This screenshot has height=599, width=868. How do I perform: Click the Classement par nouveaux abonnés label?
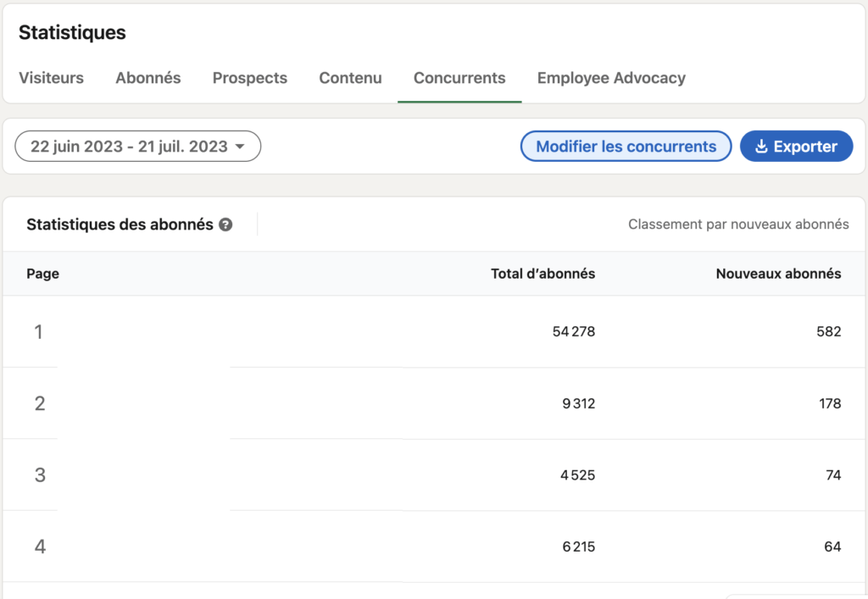click(738, 225)
